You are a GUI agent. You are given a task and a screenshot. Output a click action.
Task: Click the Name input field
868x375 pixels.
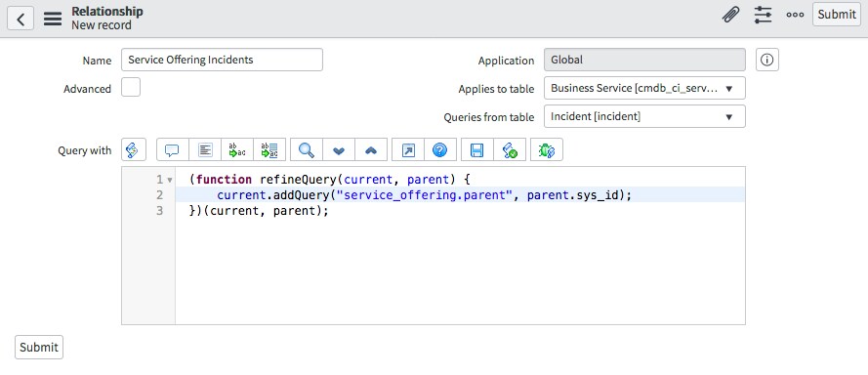222,60
